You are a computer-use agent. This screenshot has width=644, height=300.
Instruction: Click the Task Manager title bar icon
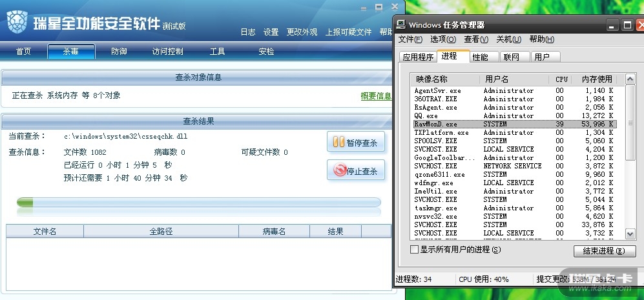tap(400, 25)
